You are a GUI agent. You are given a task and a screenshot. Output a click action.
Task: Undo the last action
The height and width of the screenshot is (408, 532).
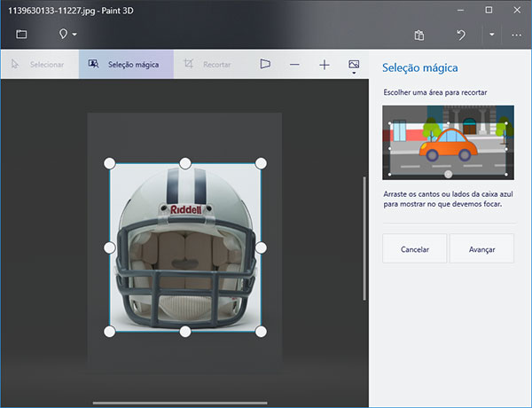[461, 35]
